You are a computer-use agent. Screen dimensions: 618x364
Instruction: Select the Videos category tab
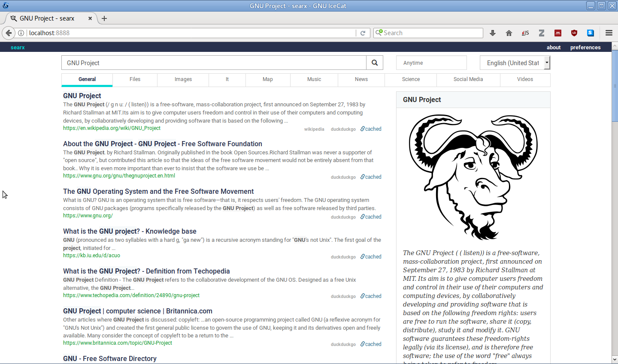pos(525,79)
